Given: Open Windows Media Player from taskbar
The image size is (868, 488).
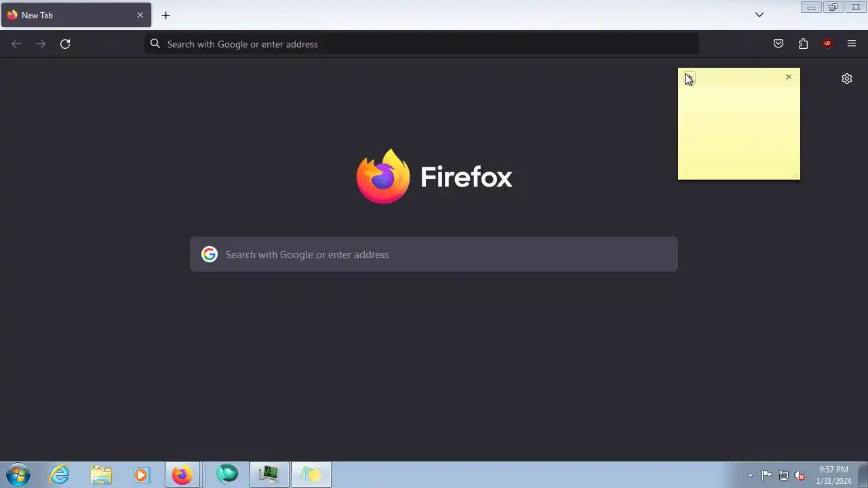Looking at the screenshot, I should [x=141, y=475].
